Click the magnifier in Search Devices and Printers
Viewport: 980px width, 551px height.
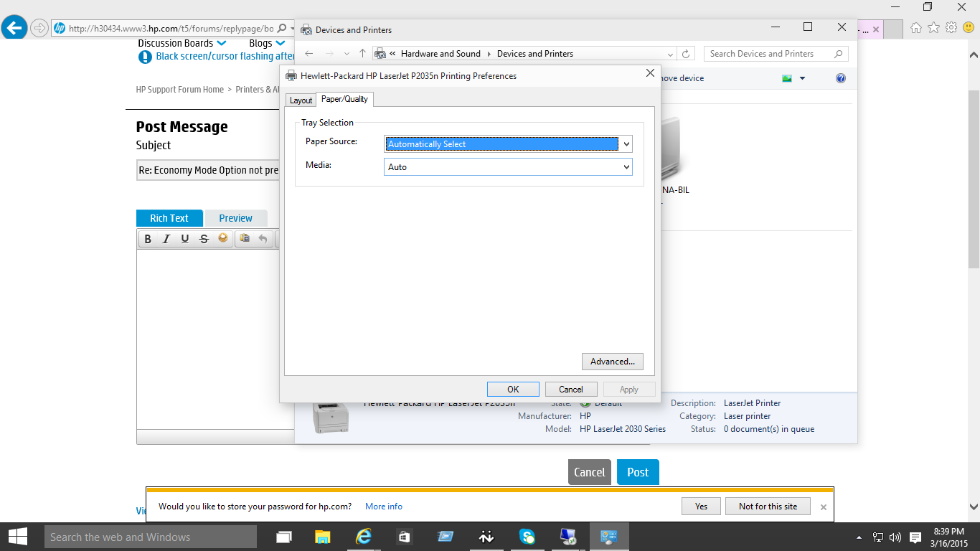coord(838,54)
